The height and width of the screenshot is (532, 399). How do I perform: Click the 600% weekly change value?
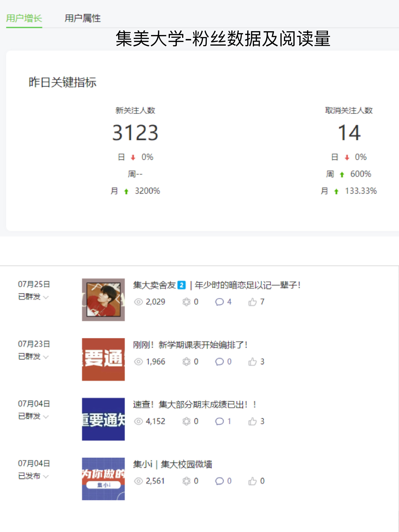click(x=361, y=174)
